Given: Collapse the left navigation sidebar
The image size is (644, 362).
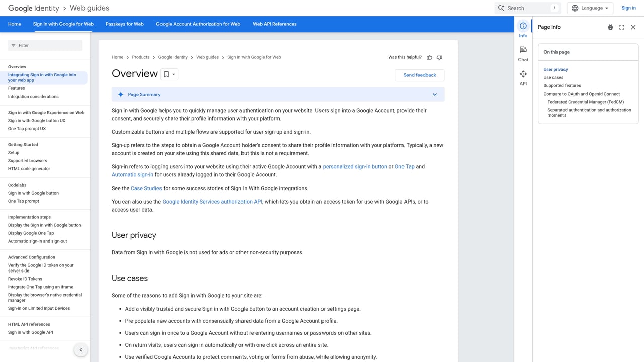Looking at the screenshot, I should 81,349.
